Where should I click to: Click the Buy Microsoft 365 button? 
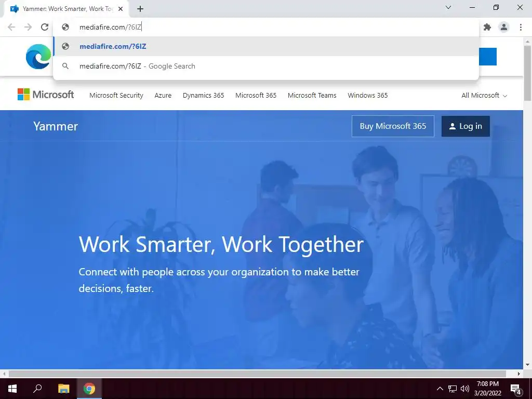(x=393, y=126)
